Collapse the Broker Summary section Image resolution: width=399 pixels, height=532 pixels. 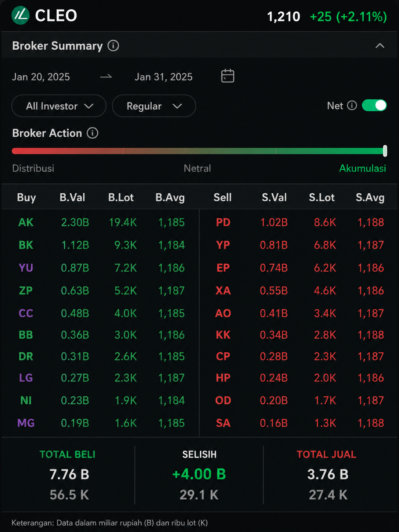(x=380, y=46)
